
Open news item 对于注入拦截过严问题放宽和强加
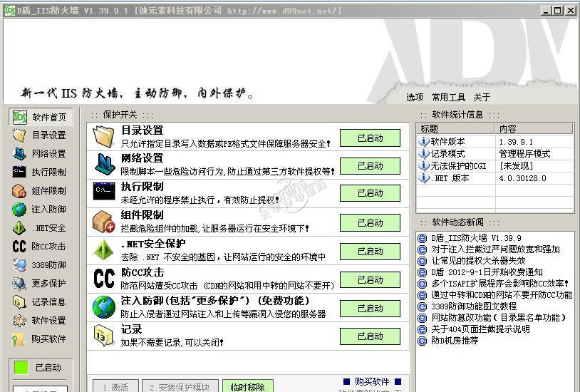[496, 249]
